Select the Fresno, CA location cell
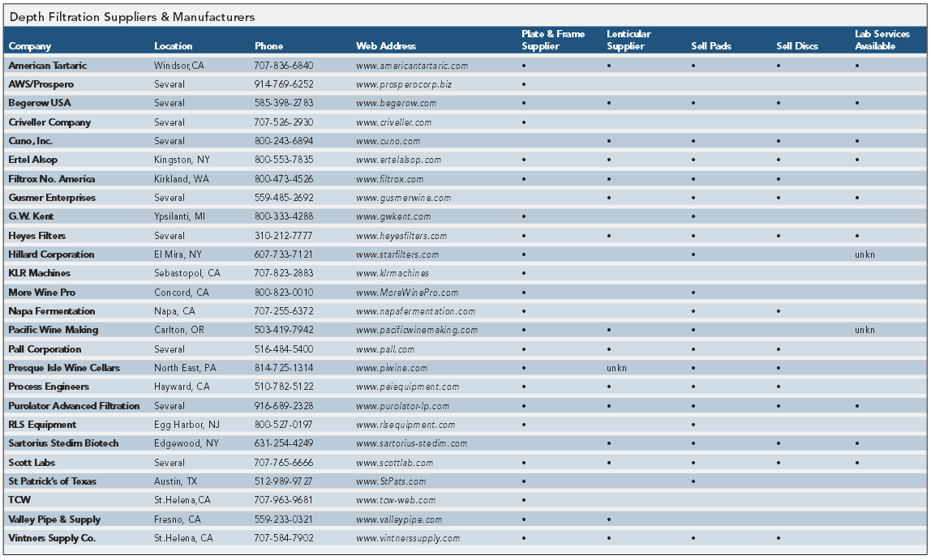931x560 pixels. click(177, 519)
